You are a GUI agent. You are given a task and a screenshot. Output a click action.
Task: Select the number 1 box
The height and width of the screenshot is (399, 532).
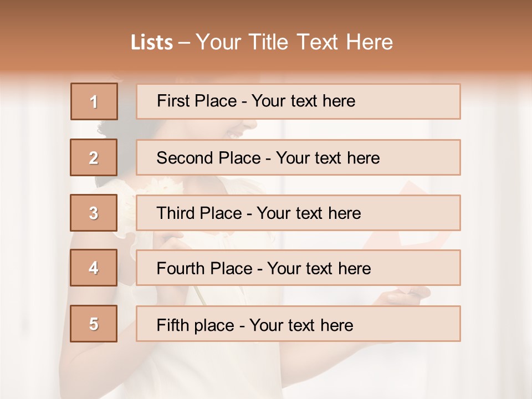94,101
